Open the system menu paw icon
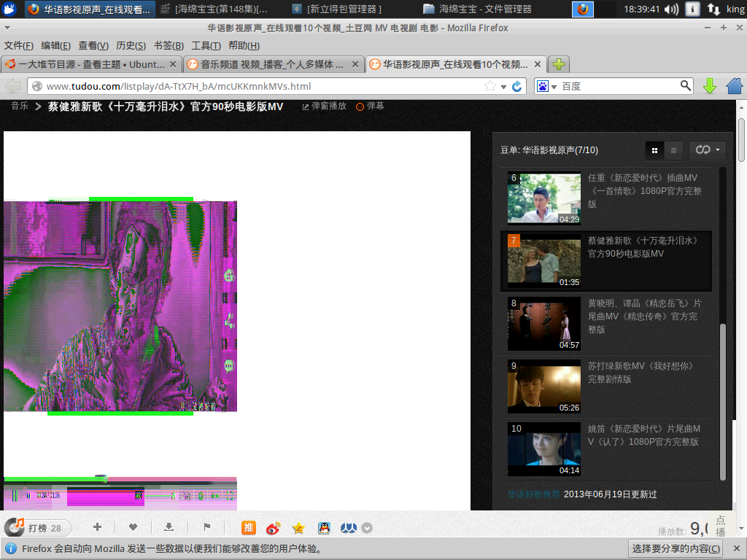This screenshot has width=747, height=560. [x=9, y=9]
